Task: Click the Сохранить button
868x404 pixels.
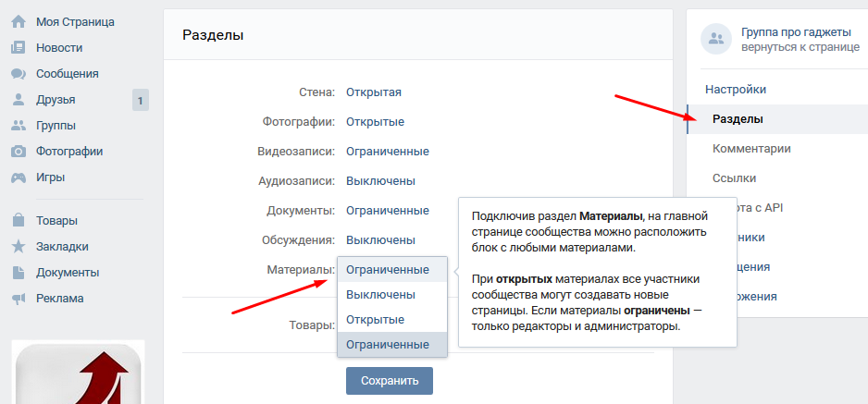Action: coord(390,381)
